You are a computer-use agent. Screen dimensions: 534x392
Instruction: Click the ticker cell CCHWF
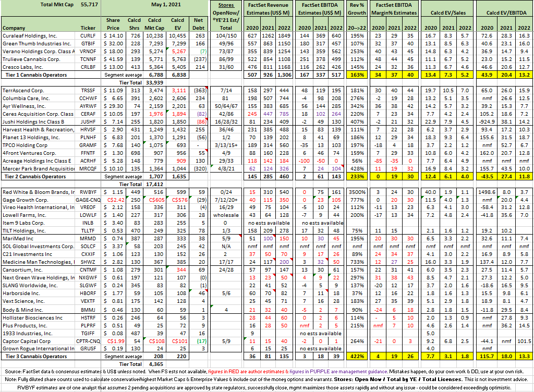click(88, 99)
